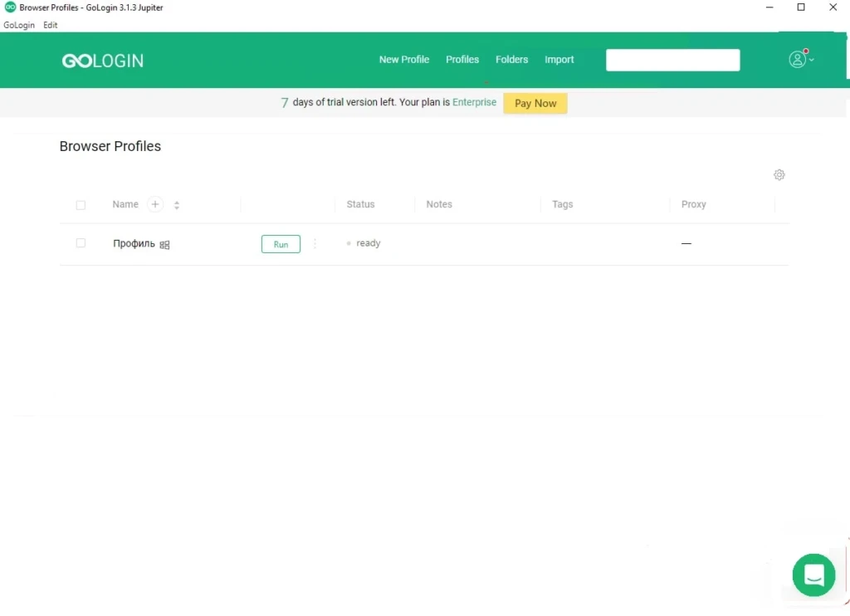This screenshot has height=616, width=850.
Task: Click the Name column header
Action: tap(125, 204)
